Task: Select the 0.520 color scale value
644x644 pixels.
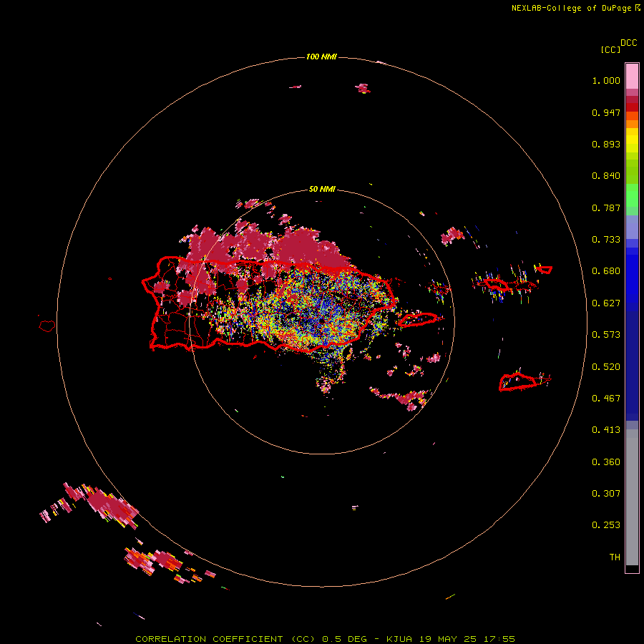Action: pyautogui.click(x=606, y=367)
